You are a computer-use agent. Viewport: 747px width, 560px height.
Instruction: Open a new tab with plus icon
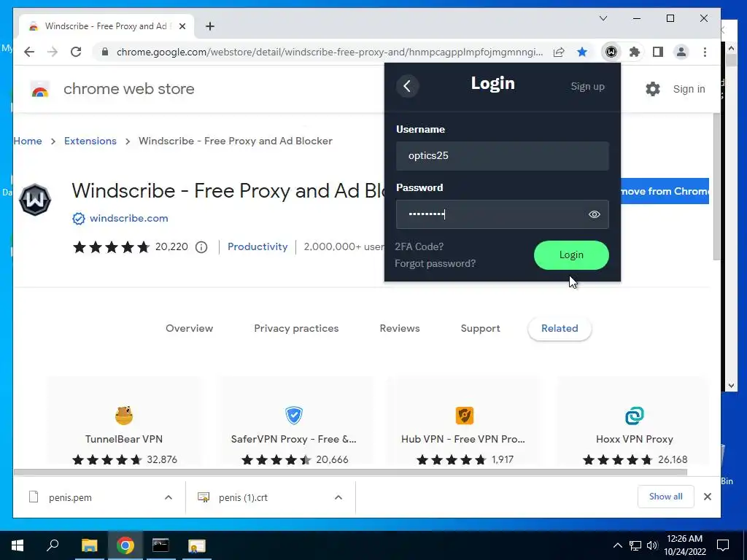210,26
